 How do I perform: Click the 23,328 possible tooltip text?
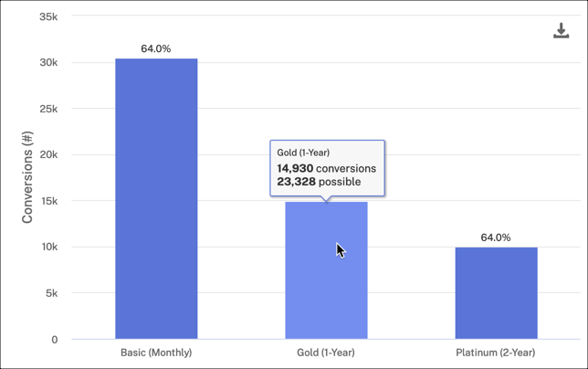(319, 182)
